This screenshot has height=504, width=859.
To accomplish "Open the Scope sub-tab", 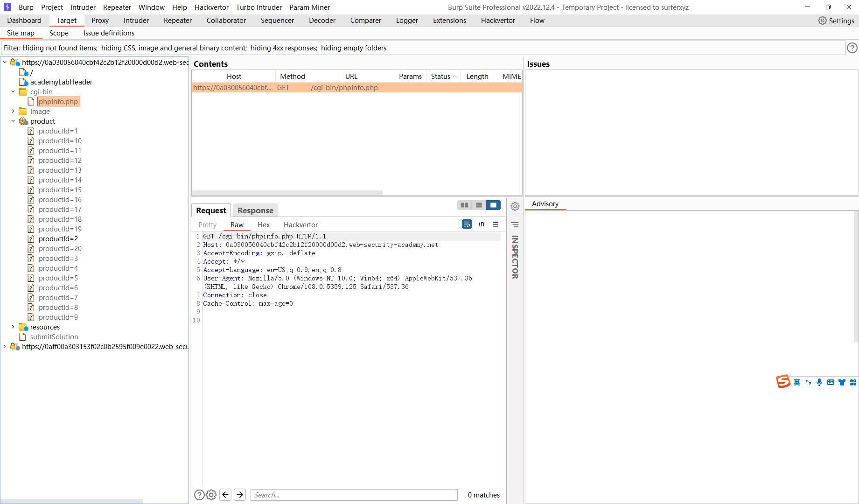I will pyautogui.click(x=59, y=33).
